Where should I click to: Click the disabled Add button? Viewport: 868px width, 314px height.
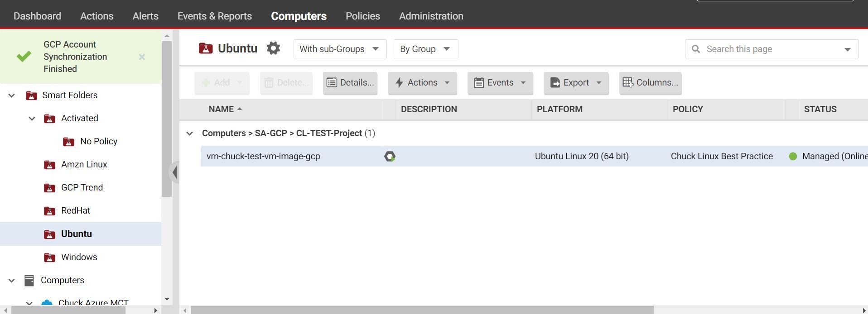pos(222,83)
